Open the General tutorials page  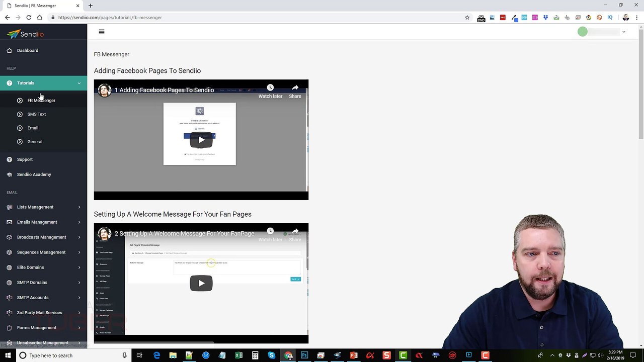pos(35,142)
